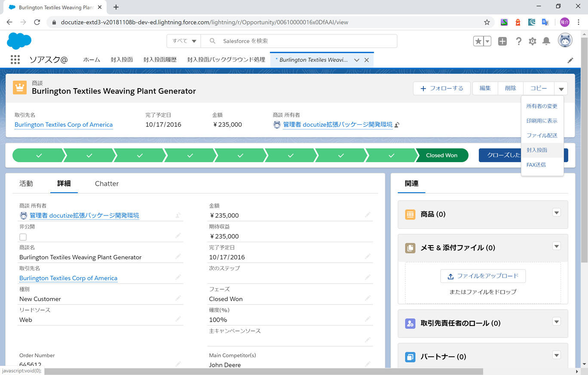Expand the パートナー related list dropdown
This screenshot has height=375, width=588.
pos(557,355)
